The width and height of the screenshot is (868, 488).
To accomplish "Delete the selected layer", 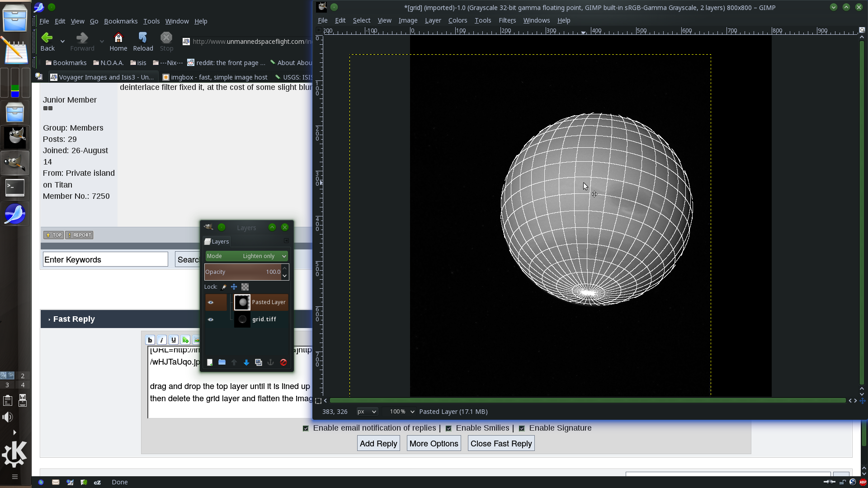I will (283, 362).
